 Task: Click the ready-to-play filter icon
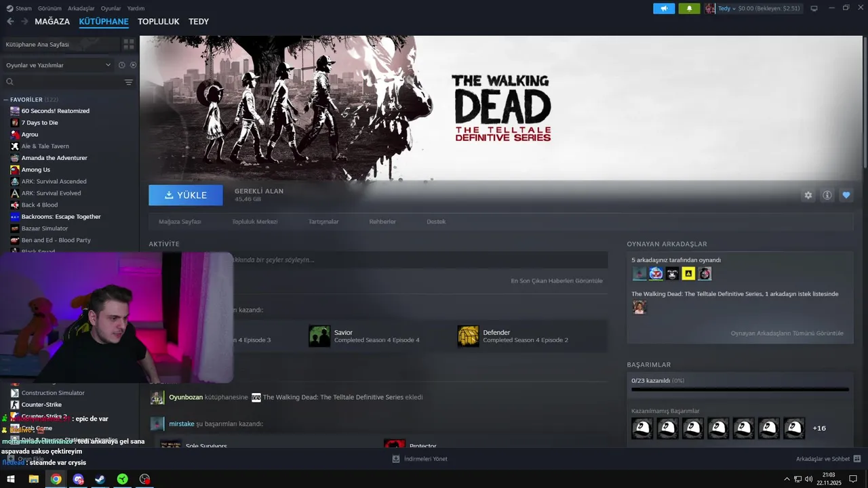(133, 65)
